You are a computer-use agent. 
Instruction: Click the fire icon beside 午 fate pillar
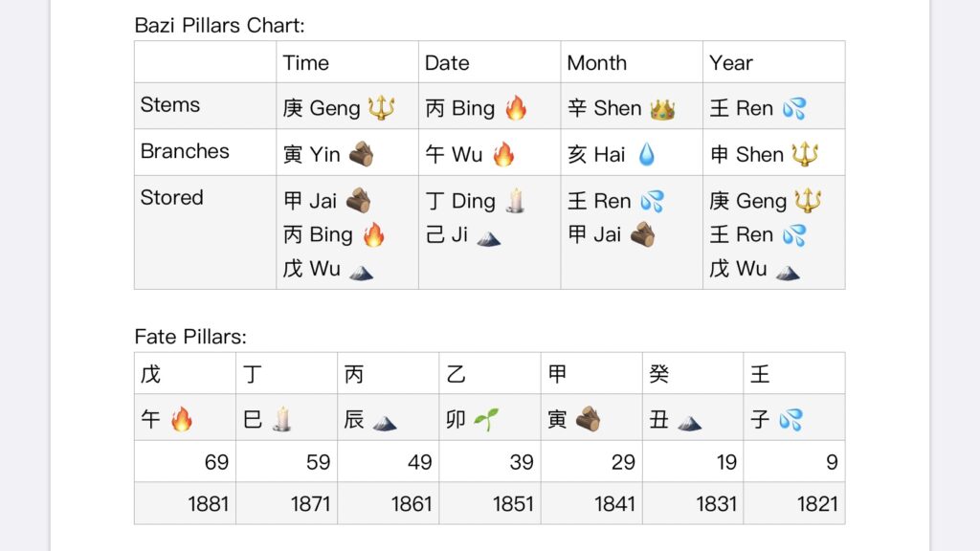[182, 419]
